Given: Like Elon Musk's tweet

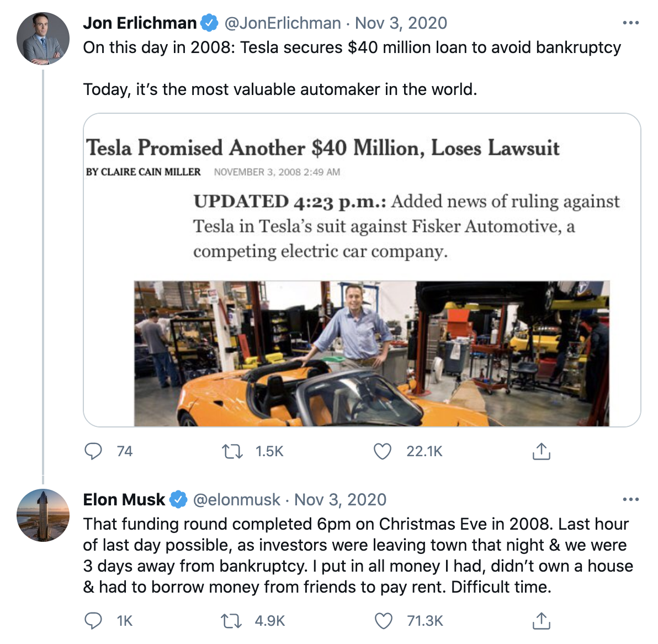Looking at the screenshot, I should [383, 621].
